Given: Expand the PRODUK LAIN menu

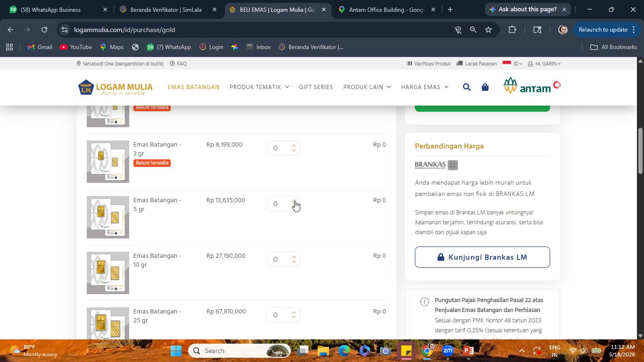Looking at the screenshot, I should coord(367,87).
